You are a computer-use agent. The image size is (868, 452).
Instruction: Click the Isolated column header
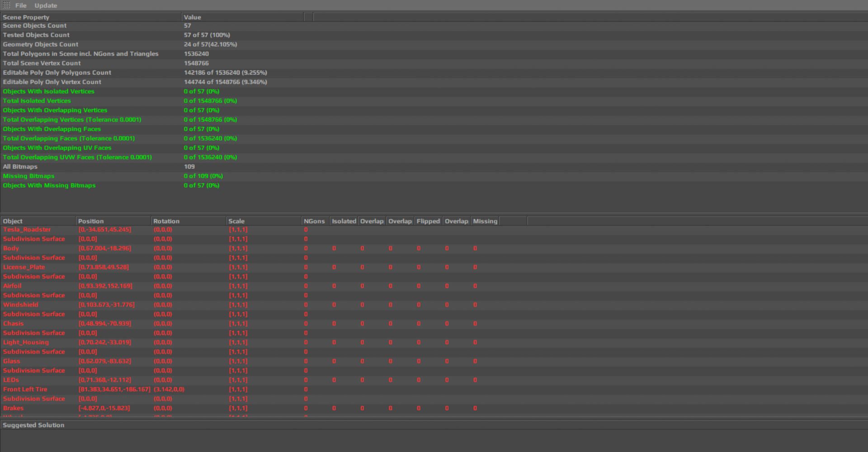[x=344, y=221]
